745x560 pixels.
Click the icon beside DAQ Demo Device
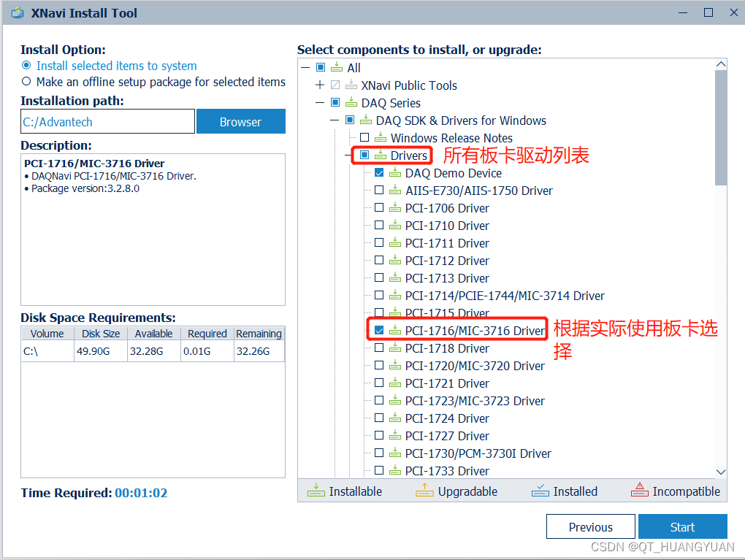(395, 173)
